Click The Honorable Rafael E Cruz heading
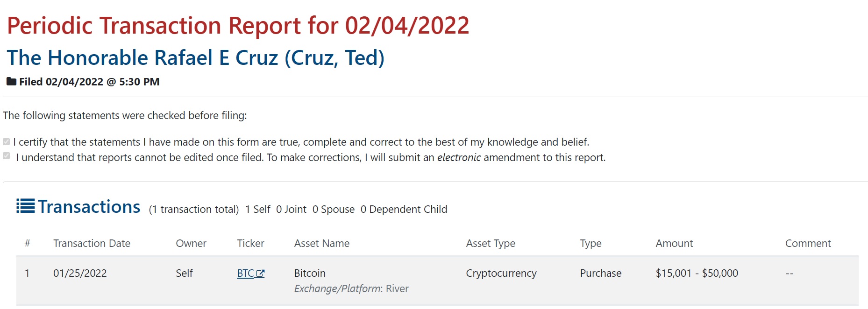Image resolution: width=868 pixels, height=309 pixels. coord(195,58)
